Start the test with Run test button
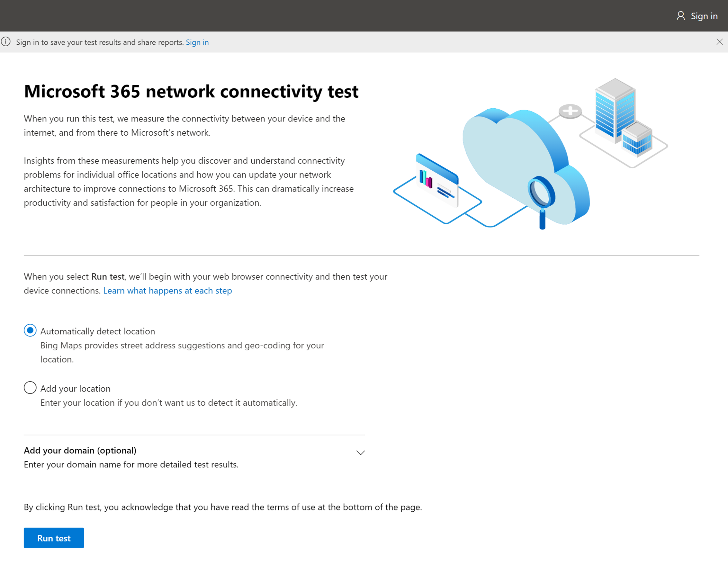The height and width of the screenshot is (567, 728). [54, 538]
